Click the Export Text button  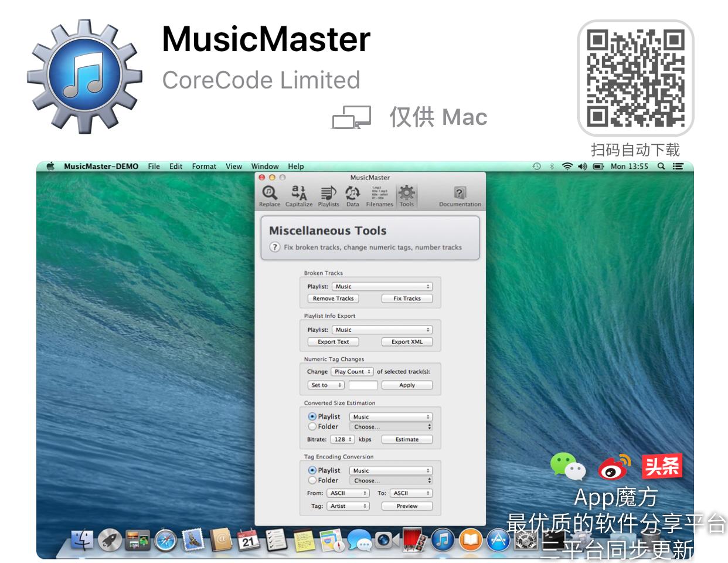coord(333,342)
